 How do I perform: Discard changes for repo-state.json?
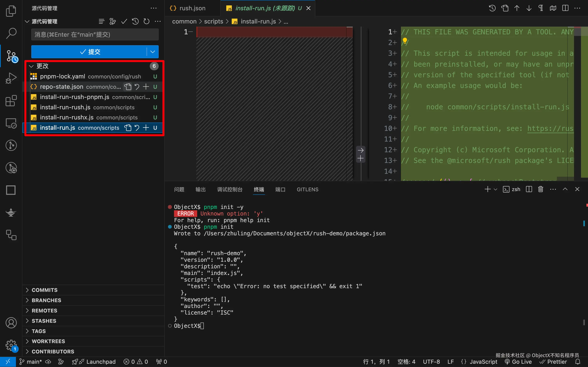click(x=137, y=87)
